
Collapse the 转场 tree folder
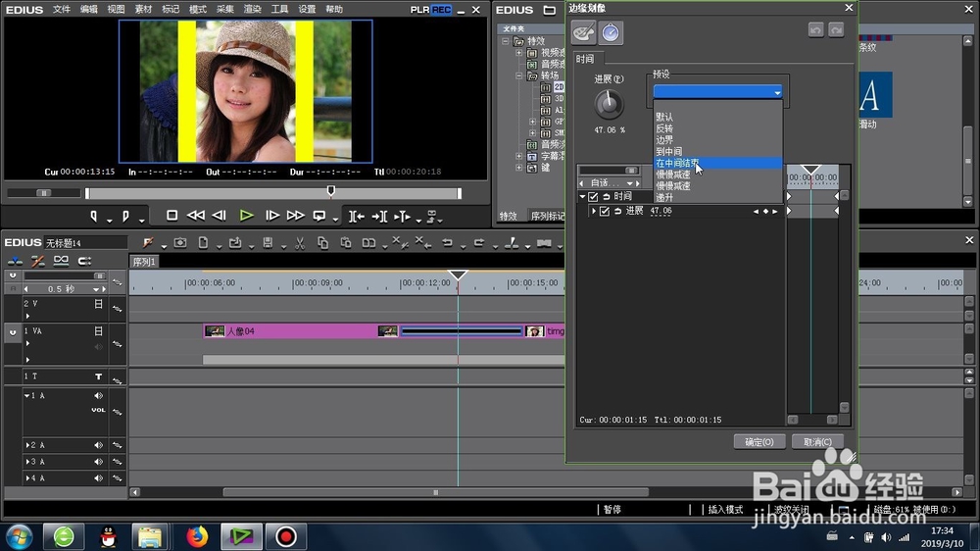[518, 75]
